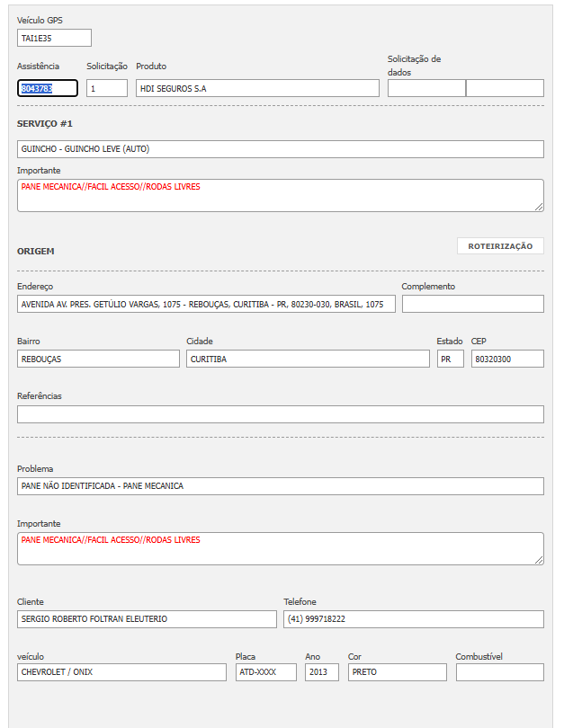Screen dimensions: 564x728
Task: Focus the empty Complemento field
Action: click(472, 304)
